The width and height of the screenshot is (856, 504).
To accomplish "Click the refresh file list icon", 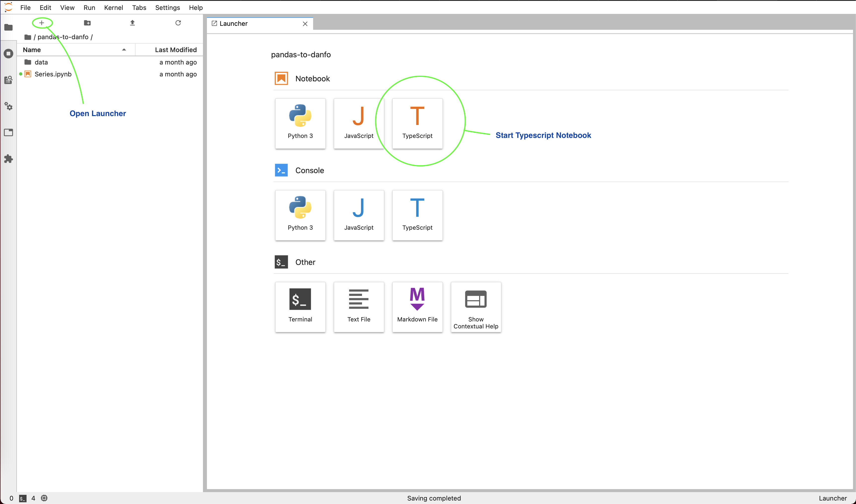I will pyautogui.click(x=178, y=23).
